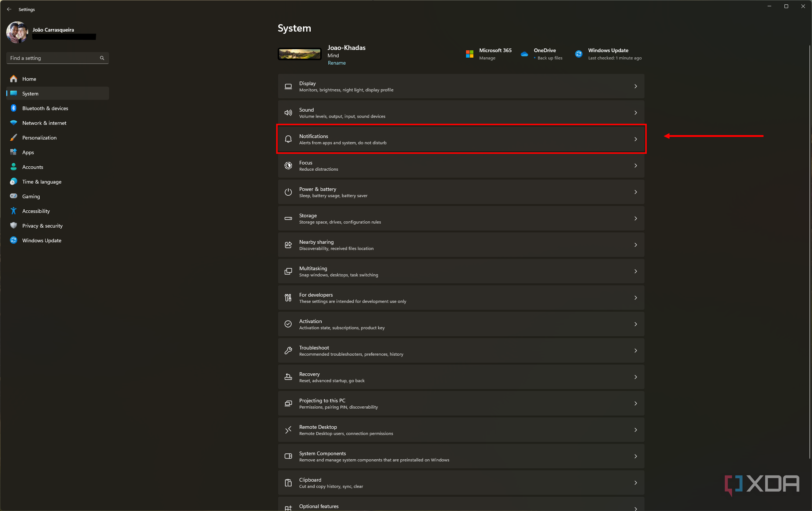Viewport: 812px width, 511px height.
Task: Open Apps in the sidebar
Action: coord(58,152)
